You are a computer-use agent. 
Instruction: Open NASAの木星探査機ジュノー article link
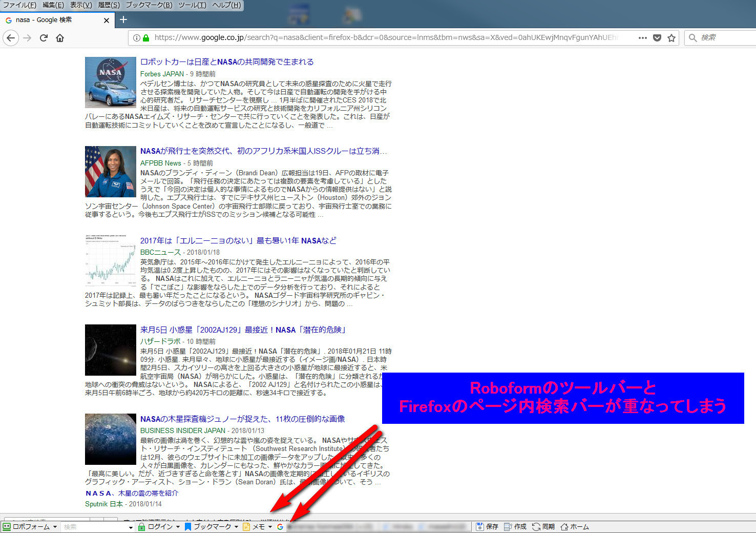(x=243, y=419)
